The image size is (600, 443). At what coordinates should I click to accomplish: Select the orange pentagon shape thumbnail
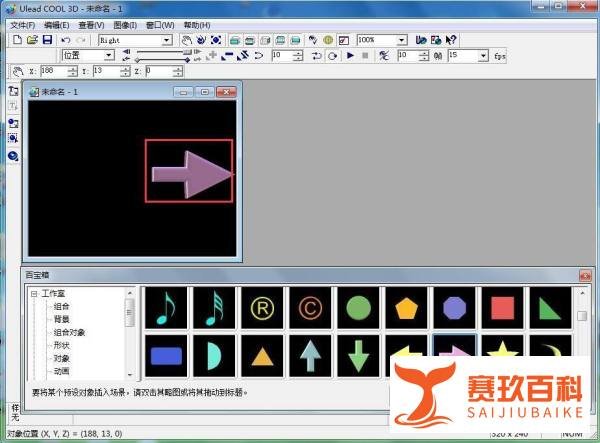[406, 308]
